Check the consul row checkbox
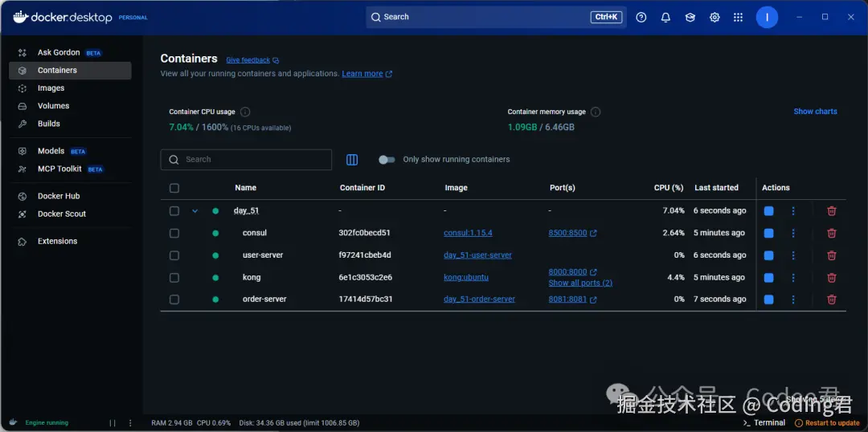The width and height of the screenshot is (868, 432). [174, 233]
